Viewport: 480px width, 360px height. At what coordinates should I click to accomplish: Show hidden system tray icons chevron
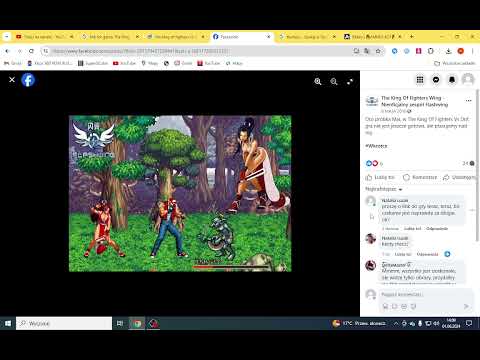click(396, 323)
